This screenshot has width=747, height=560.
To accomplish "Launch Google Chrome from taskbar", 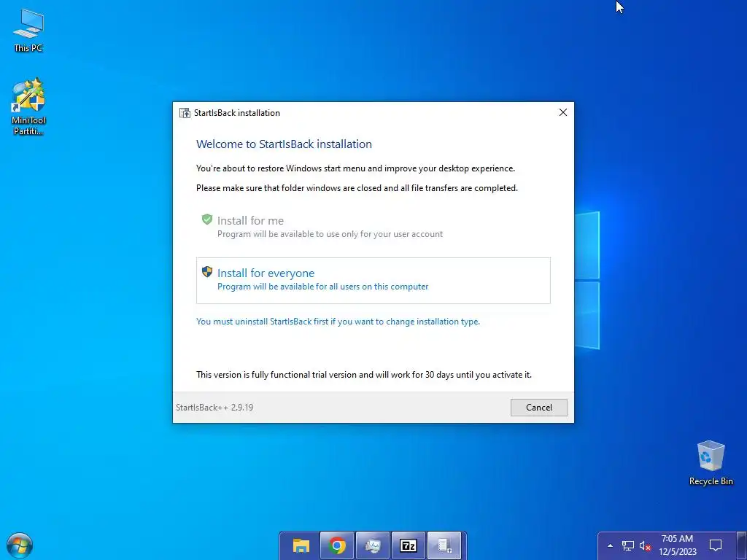I will [x=337, y=545].
